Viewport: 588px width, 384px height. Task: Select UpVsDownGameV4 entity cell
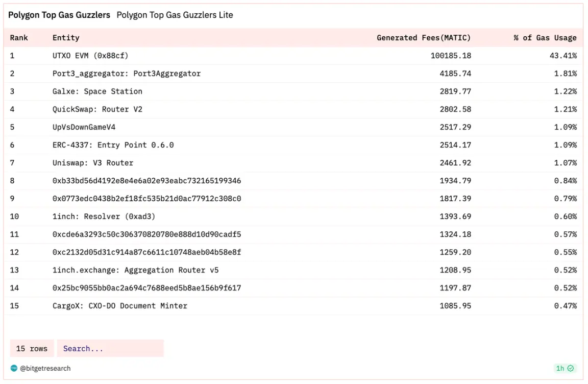pos(84,127)
